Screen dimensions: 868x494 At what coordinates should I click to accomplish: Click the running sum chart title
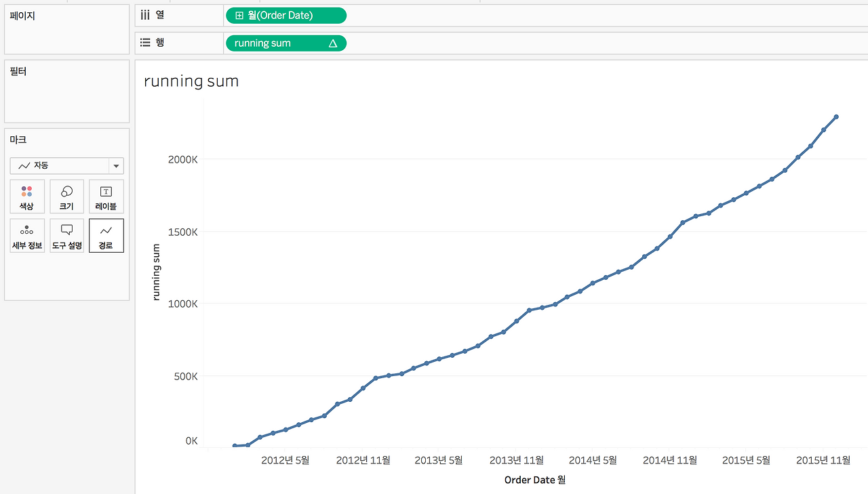pyautogui.click(x=191, y=81)
